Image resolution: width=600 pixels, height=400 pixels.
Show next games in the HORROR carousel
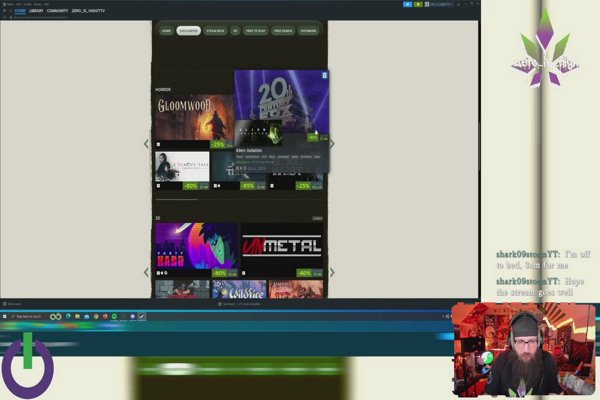332,144
